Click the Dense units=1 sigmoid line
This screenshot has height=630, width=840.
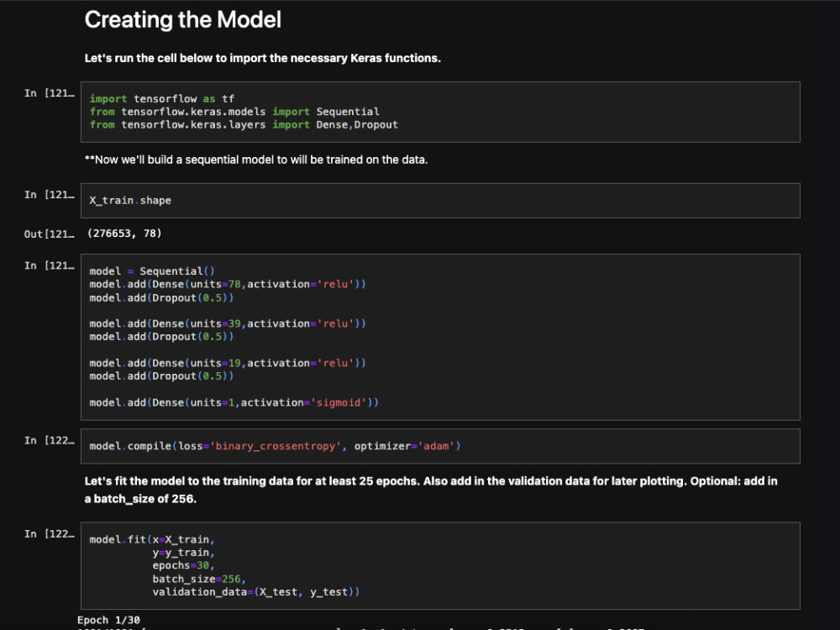[x=234, y=402]
